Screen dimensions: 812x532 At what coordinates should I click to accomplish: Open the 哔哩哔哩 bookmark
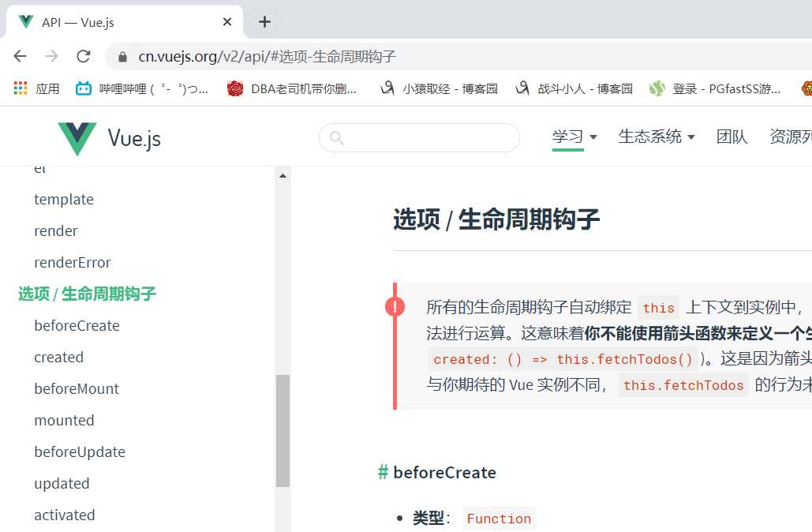[x=142, y=88]
